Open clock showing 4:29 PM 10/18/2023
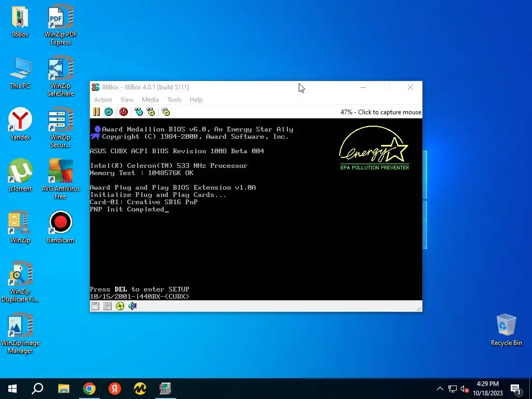This screenshot has height=399, width=532. click(487, 389)
